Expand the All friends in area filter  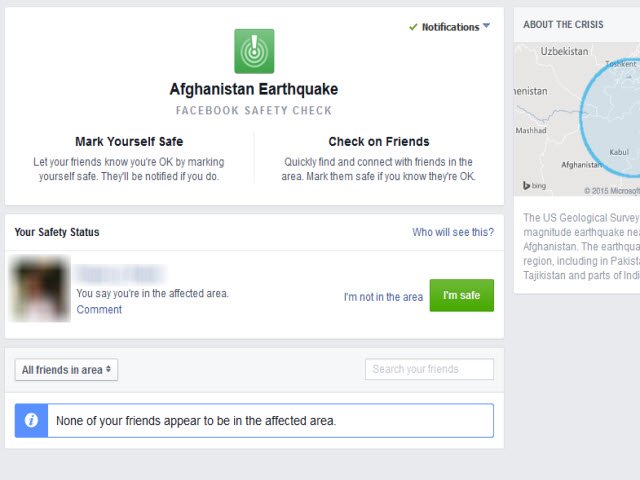point(67,370)
